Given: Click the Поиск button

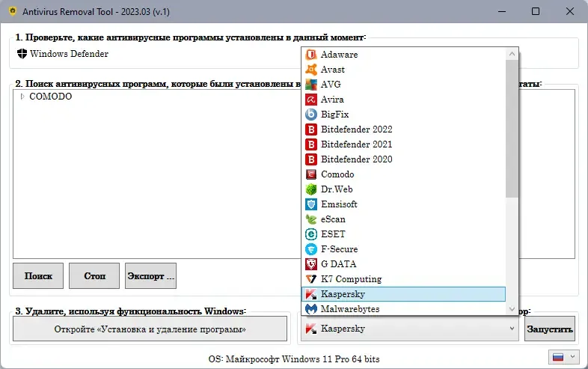Looking at the screenshot, I should 38,276.
